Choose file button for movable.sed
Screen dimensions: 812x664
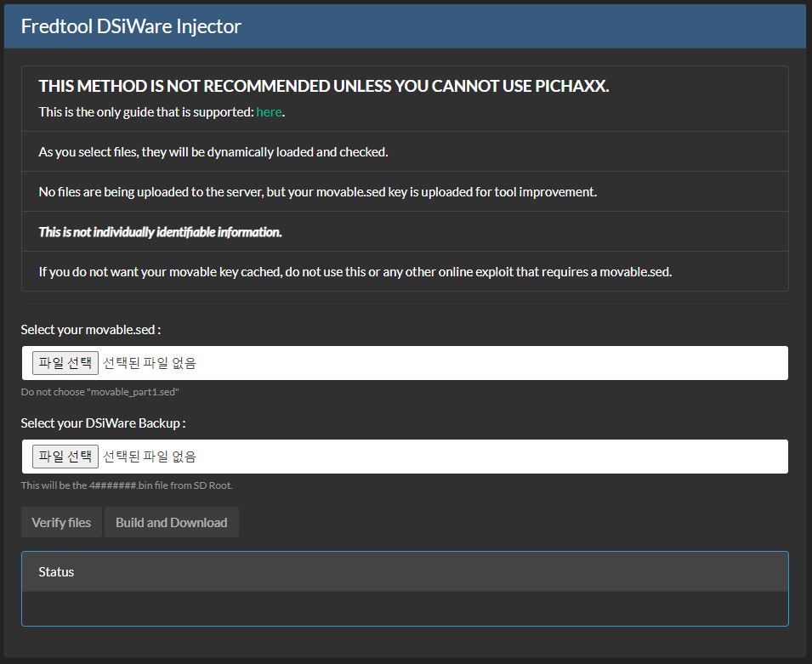coord(65,363)
